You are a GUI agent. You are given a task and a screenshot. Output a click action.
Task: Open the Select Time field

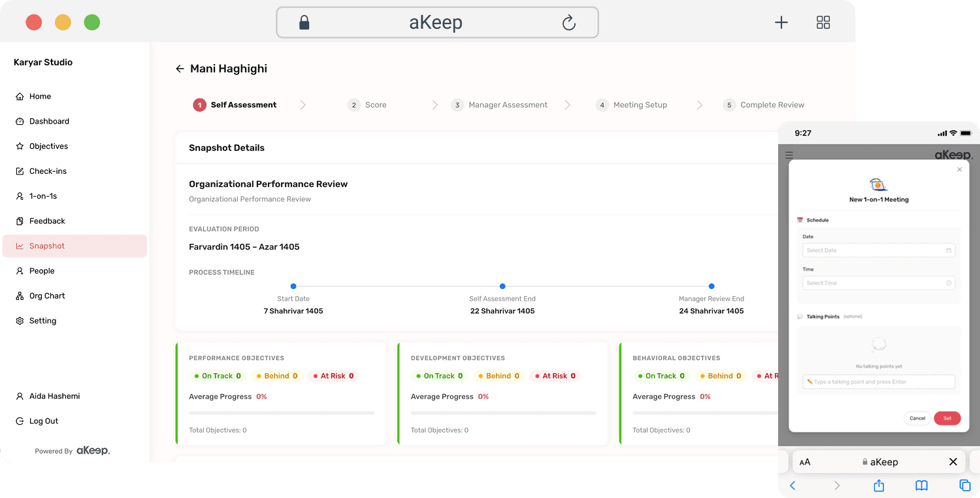tap(879, 283)
